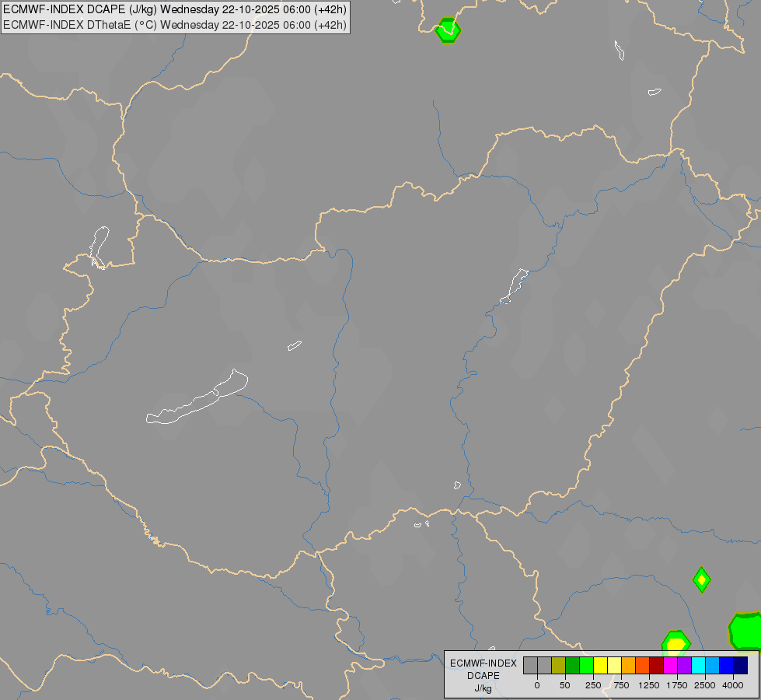The image size is (761, 700).
Task: Click the legend value 0
Action: click(537, 685)
